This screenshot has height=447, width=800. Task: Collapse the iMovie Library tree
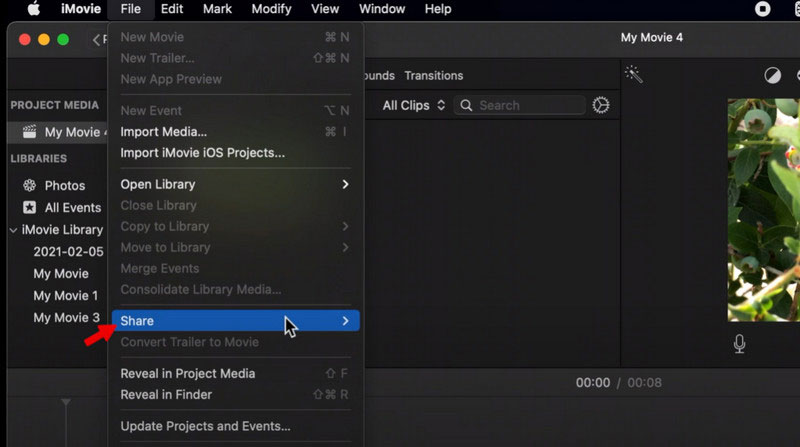pyautogui.click(x=13, y=230)
